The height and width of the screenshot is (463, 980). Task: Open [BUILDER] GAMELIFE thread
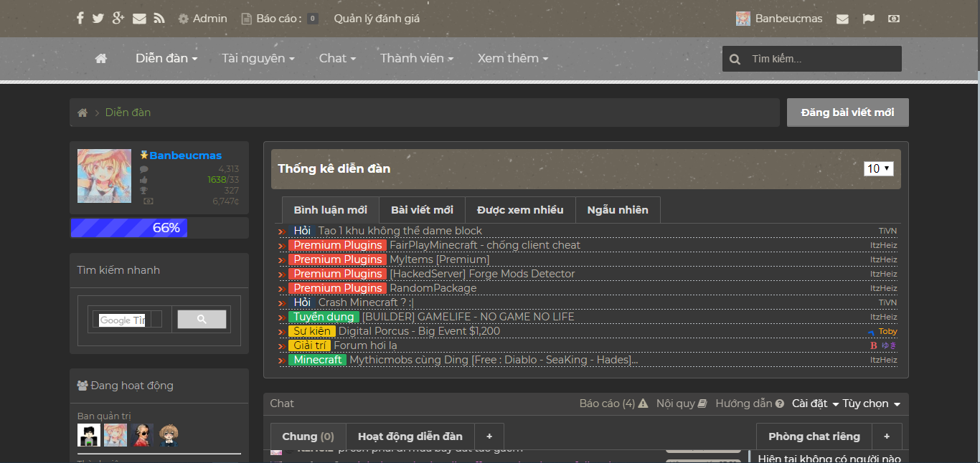tap(468, 317)
